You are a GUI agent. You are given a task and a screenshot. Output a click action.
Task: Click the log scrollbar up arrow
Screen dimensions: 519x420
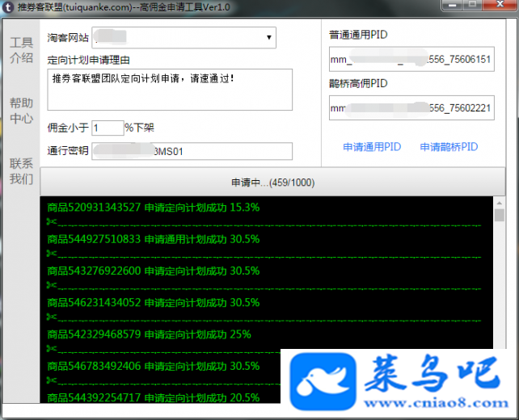[500, 203]
